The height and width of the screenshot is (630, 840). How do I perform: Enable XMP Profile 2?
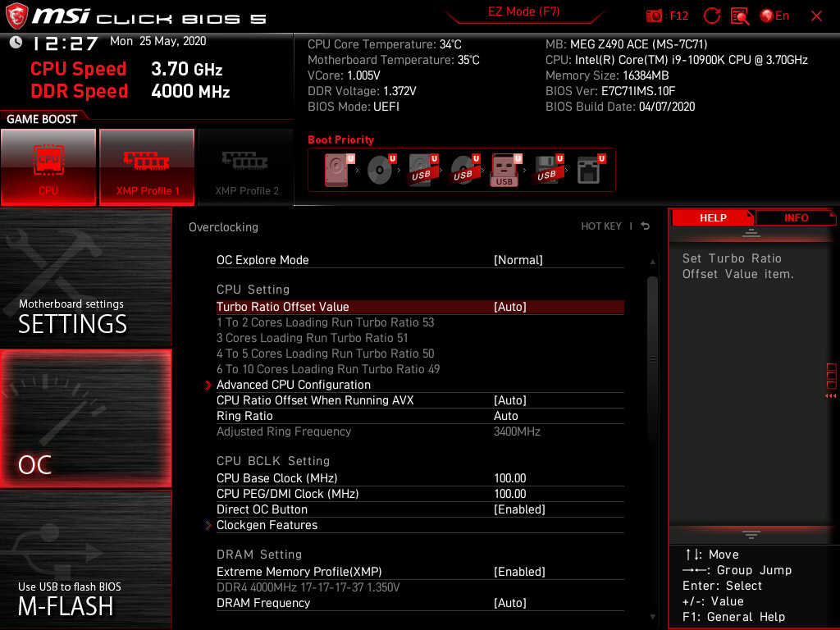[x=246, y=167]
